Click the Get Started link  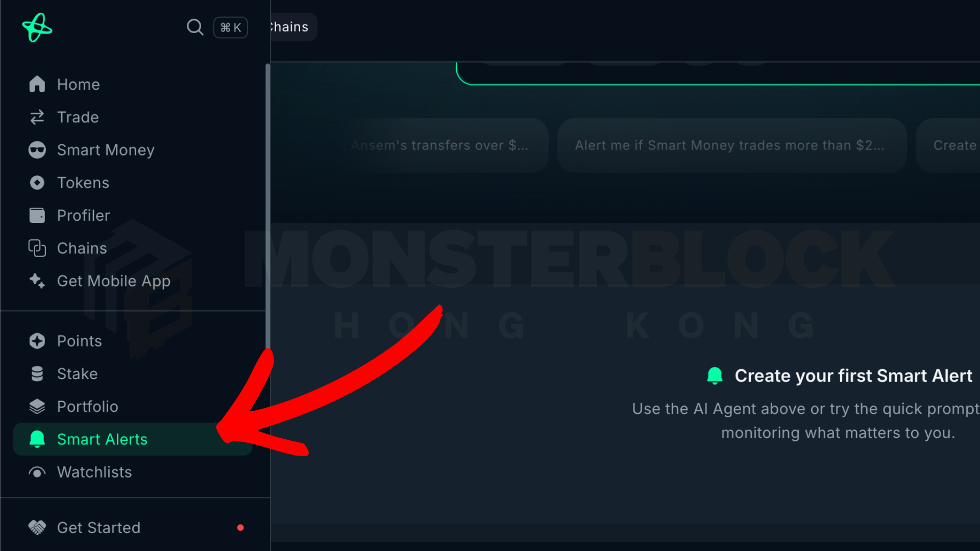pos(99,528)
